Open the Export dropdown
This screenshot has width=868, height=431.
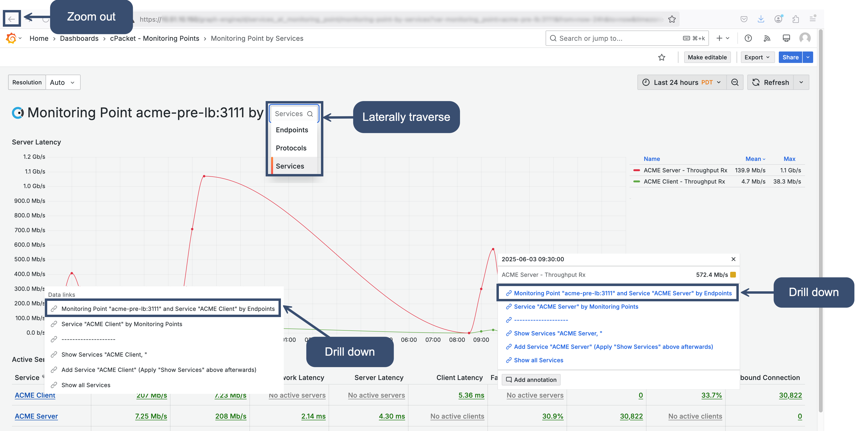tap(758, 57)
